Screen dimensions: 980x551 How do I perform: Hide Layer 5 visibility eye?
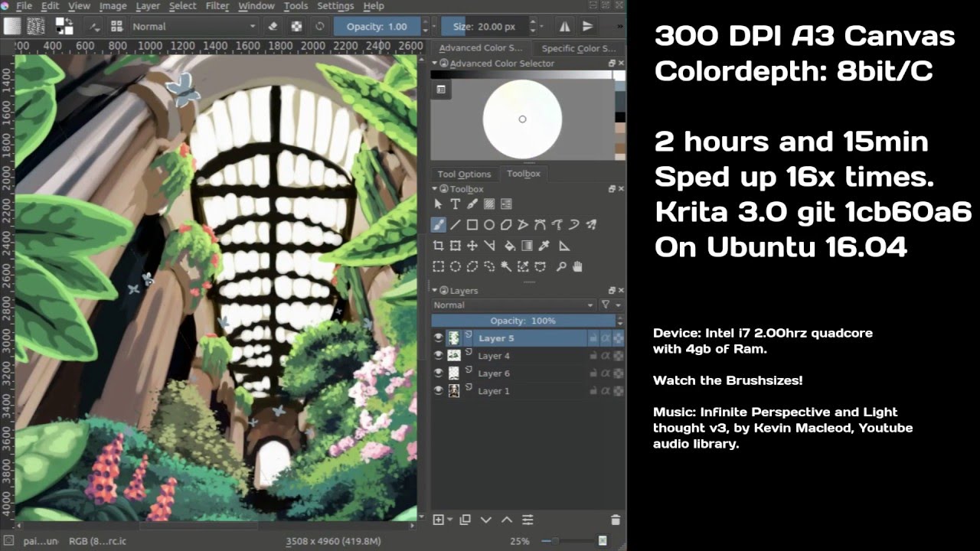click(439, 337)
